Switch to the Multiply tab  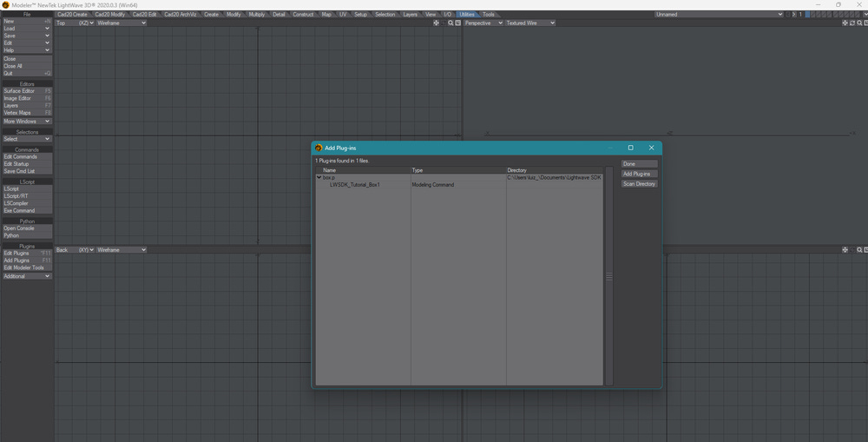[x=257, y=15]
